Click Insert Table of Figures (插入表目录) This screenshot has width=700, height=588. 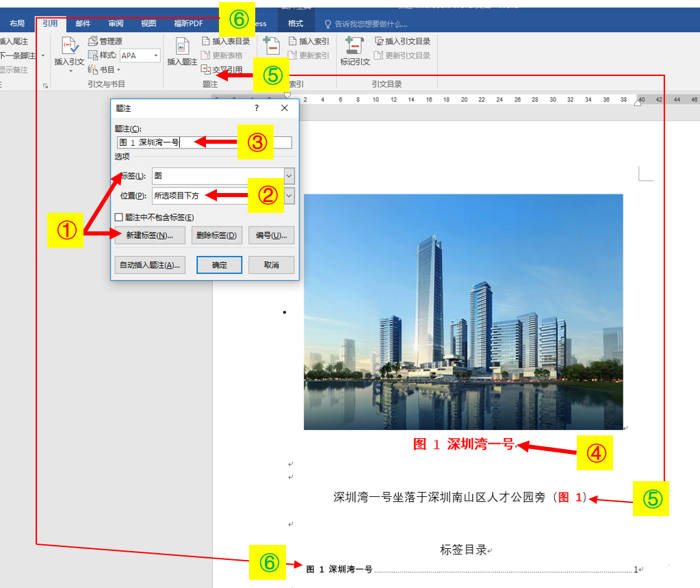point(225,41)
